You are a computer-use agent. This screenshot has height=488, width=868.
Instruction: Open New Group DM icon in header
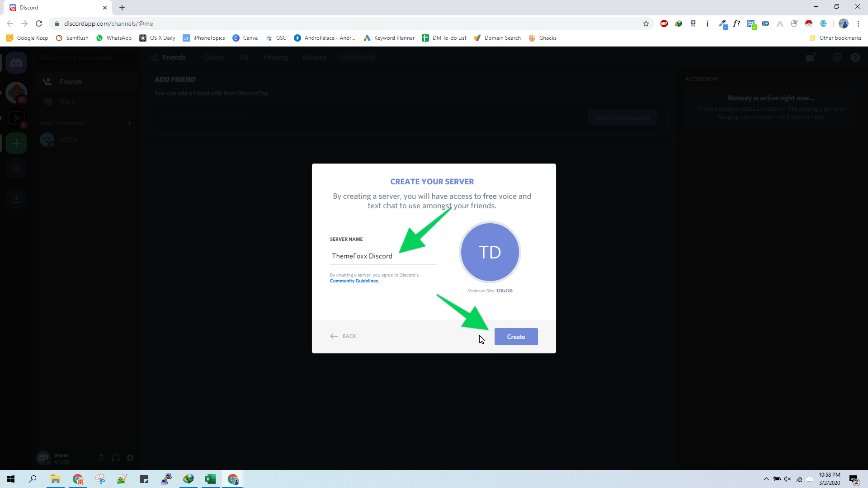[811, 57]
